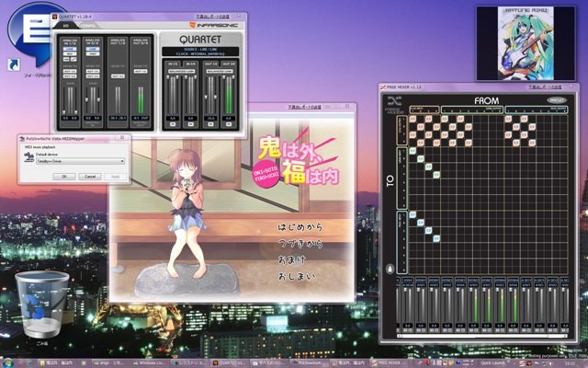Switch to the CONFIG tab in Quartet
Screen dimensions: 588x368
[x=86, y=26]
